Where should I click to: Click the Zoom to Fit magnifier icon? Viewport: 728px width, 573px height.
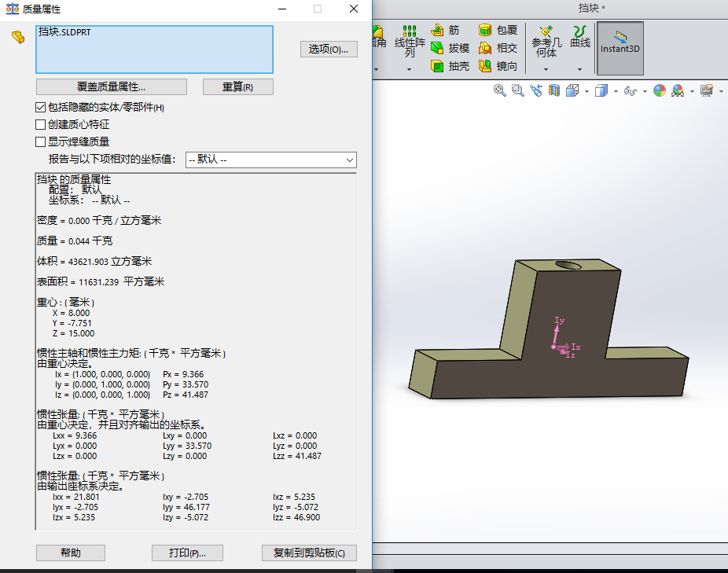499,91
